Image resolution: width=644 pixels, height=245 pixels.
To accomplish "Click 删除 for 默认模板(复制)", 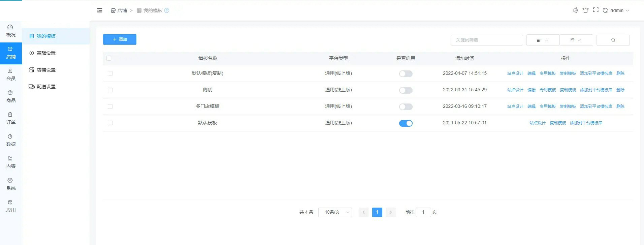I will click(620, 73).
